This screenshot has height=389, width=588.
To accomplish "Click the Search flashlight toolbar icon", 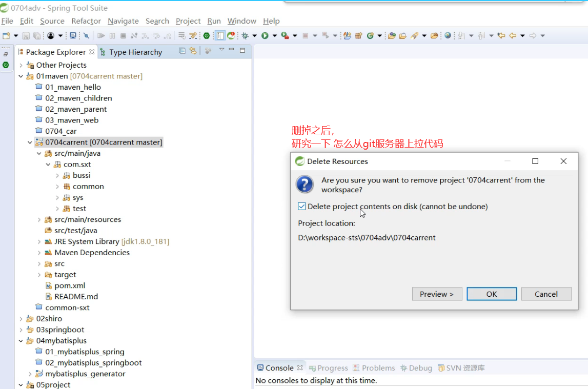I will (414, 35).
